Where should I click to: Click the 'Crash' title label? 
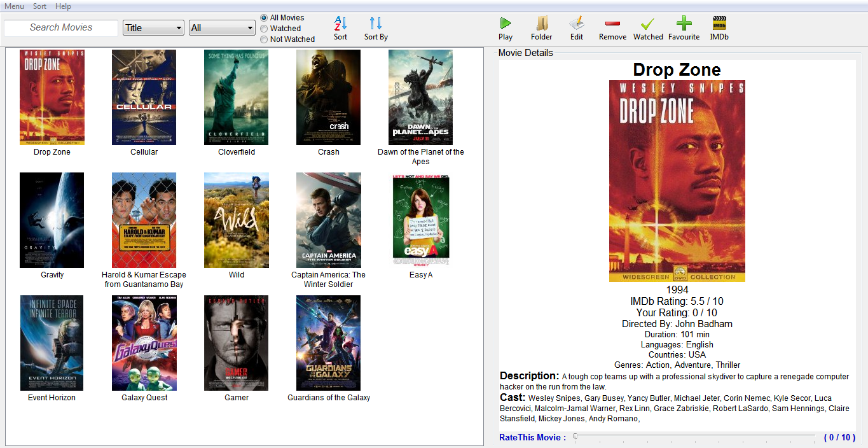(329, 152)
